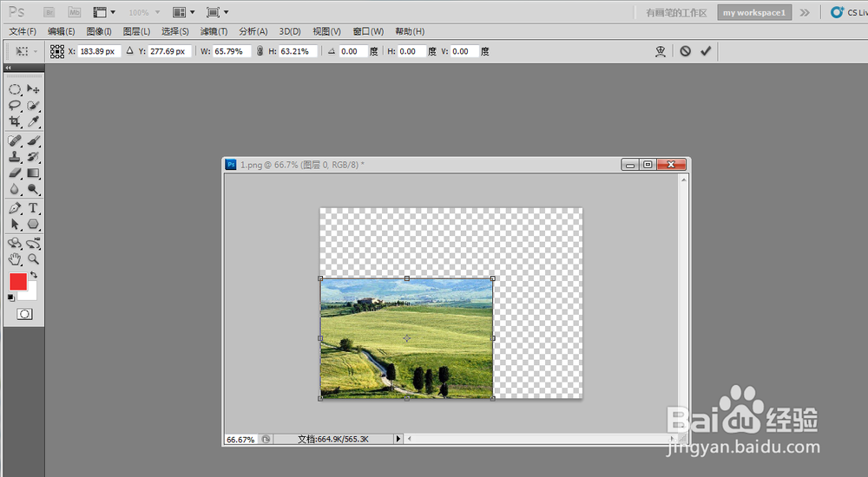Screen dimensions: 868x477
Task: Select the Move tool
Action: (33, 89)
